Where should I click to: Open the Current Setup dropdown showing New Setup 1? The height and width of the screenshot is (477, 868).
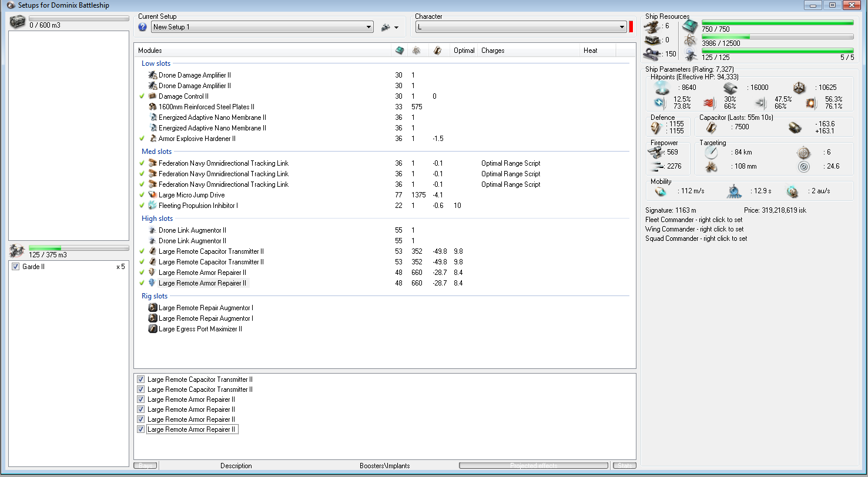[x=262, y=27]
